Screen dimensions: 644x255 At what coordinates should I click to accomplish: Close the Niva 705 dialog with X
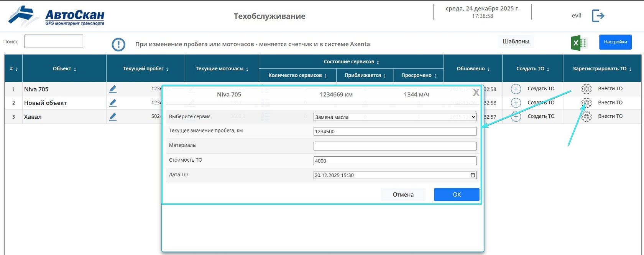[x=476, y=93]
